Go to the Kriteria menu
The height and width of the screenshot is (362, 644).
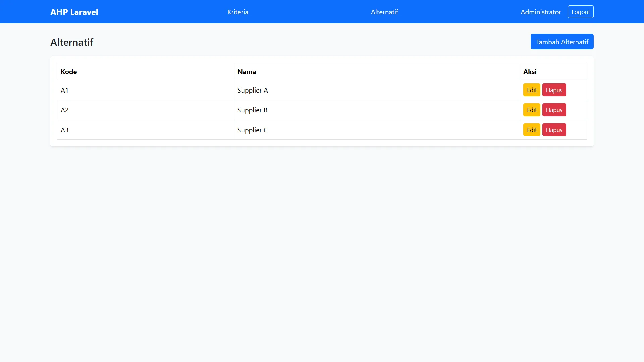pyautogui.click(x=238, y=12)
